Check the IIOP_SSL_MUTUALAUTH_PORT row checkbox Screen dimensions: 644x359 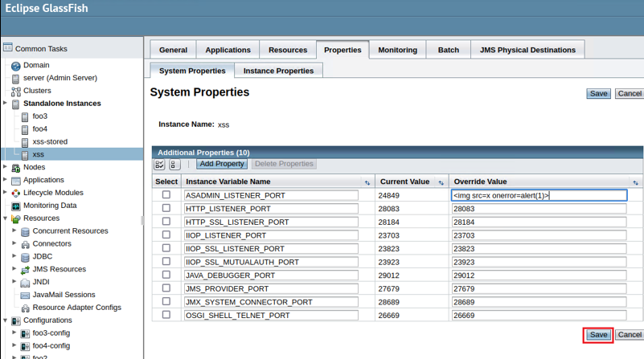(166, 261)
